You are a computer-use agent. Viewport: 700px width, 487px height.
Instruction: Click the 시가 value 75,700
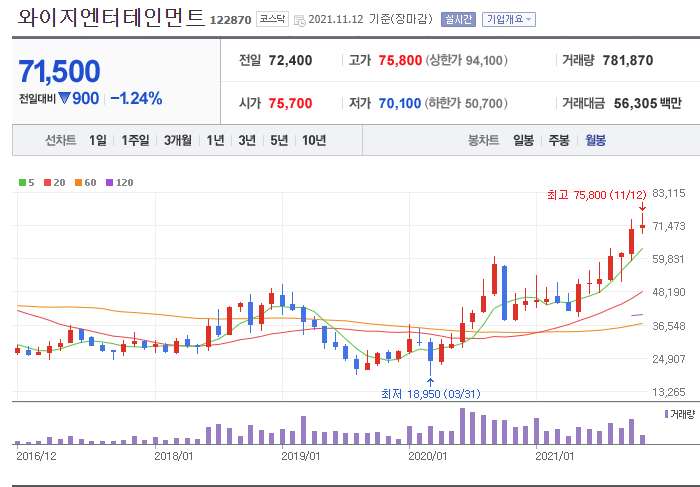290,103
